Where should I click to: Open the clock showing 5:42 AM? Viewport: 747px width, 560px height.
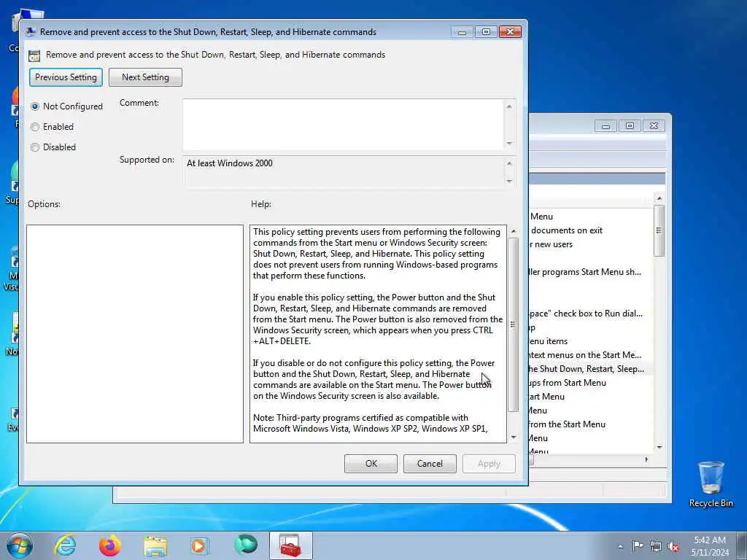[x=710, y=545]
